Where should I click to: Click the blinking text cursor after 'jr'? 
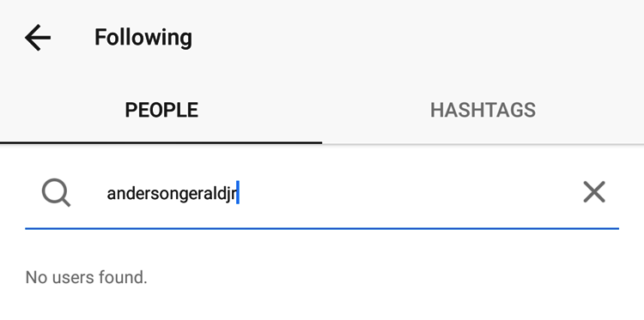[238, 192]
